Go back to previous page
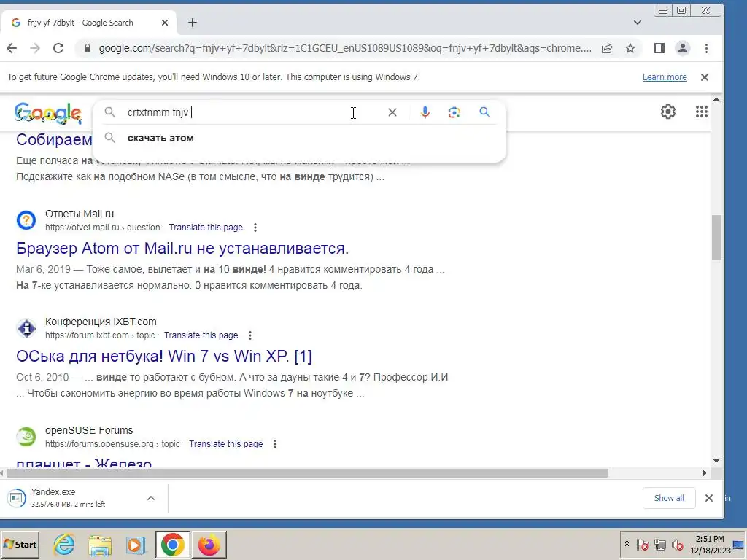747x560 pixels. (12, 48)
